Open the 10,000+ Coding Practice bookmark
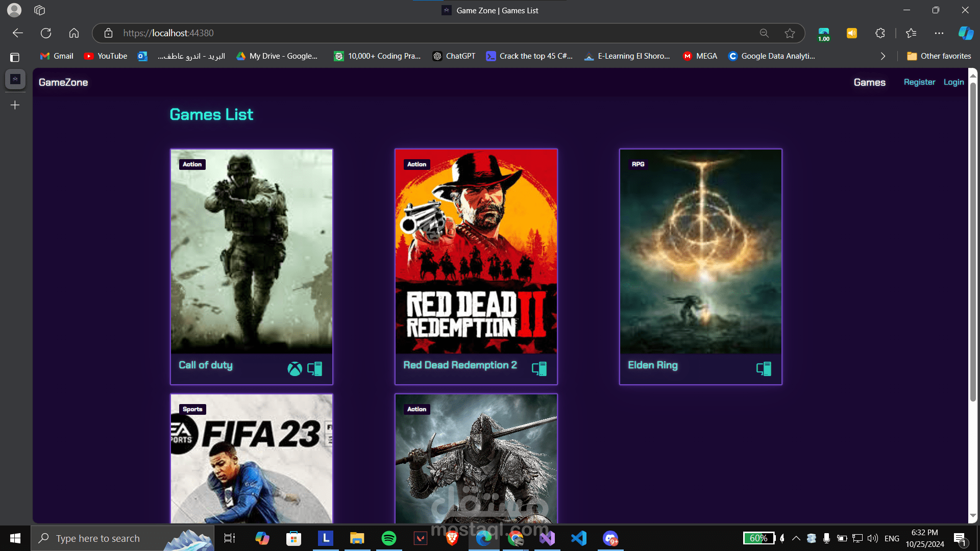The width and height of the screenshot is (980, 551). pos(377,56)
